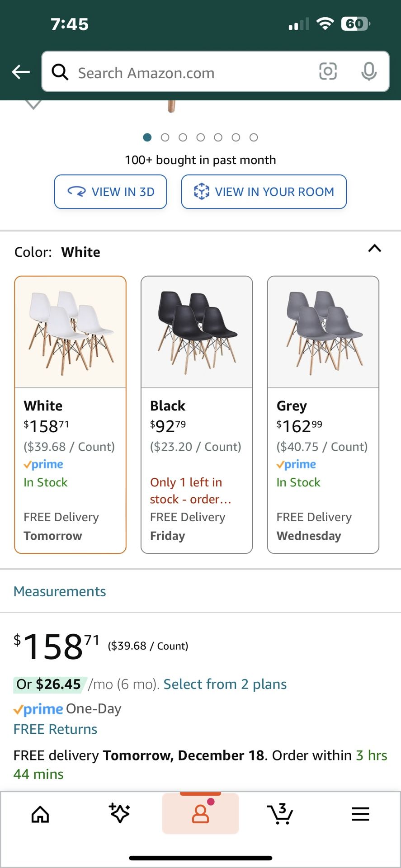Tap the back arrow to return

pyautogui.click(x=20, y=71)
